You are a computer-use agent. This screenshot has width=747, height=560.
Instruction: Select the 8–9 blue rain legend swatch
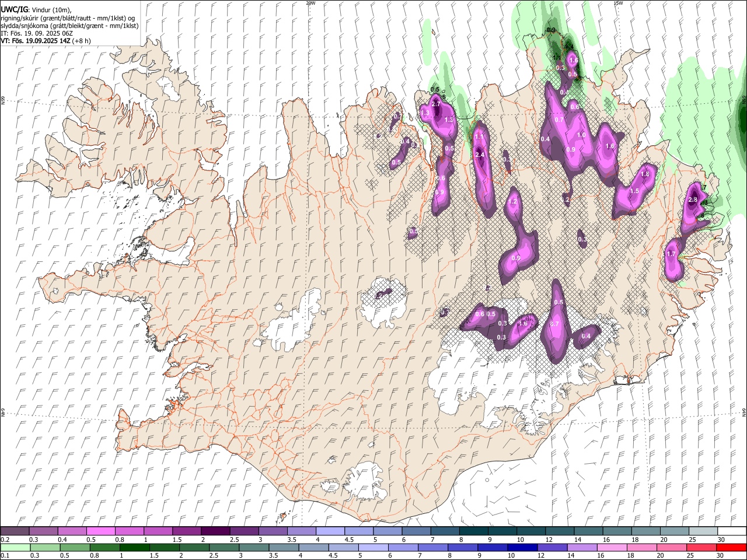pos(462,548)
